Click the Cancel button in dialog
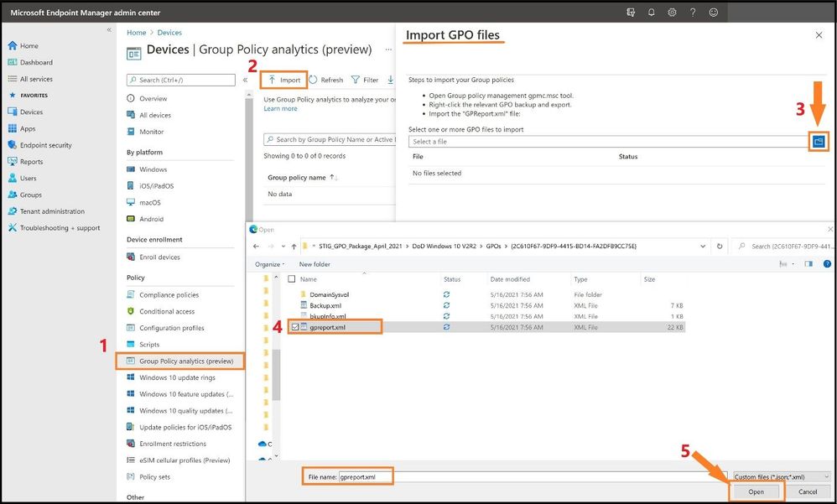The image size is (837, 504). click(808, 491)
